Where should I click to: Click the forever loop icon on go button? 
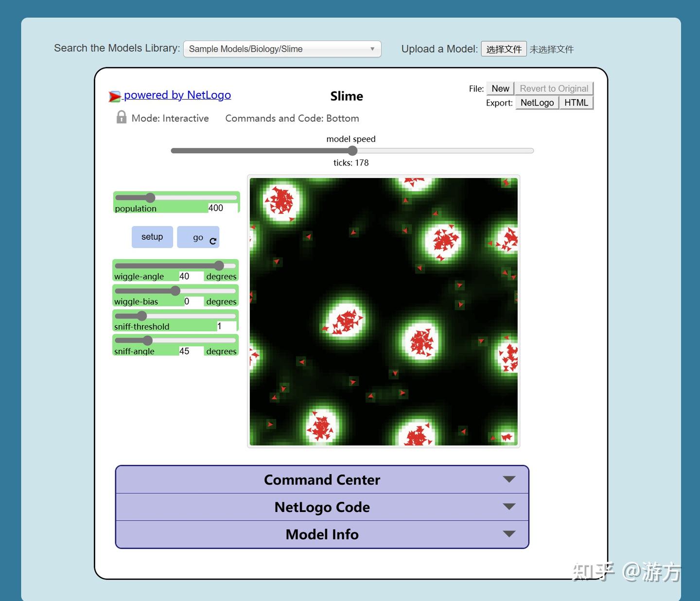[213, 241]
